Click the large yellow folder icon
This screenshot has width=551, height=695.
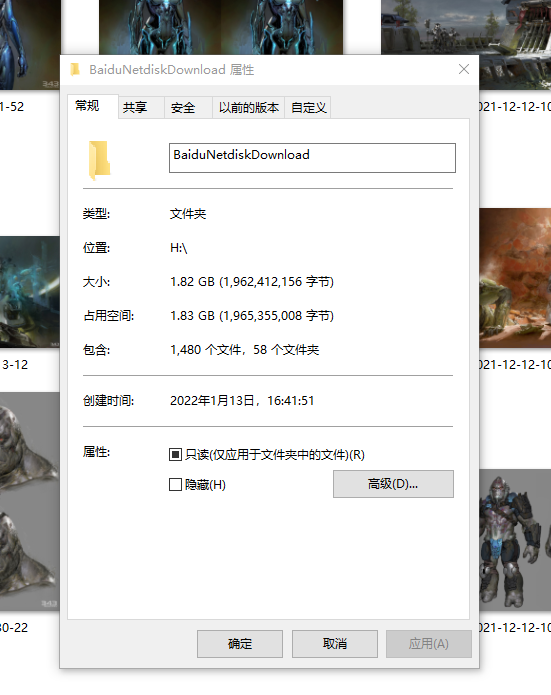pos(99,160)
